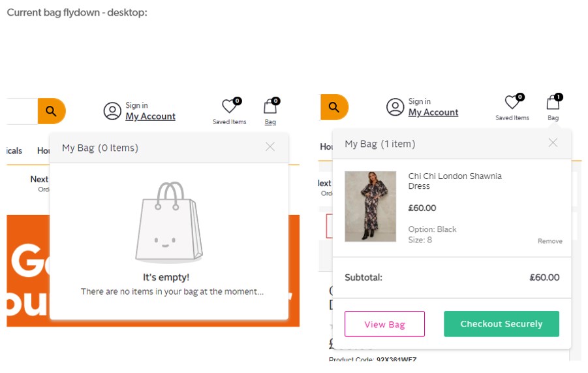Image resolution: width=588 pixels, height=373 pixels.
Task: Click Checkout Securely button
Action: coord(501,324)
